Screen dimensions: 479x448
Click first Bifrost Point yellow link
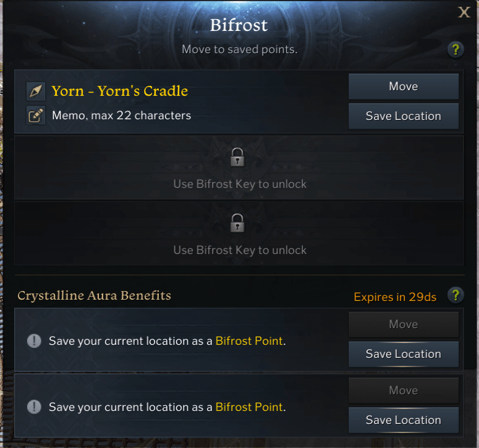click(249, 341)
